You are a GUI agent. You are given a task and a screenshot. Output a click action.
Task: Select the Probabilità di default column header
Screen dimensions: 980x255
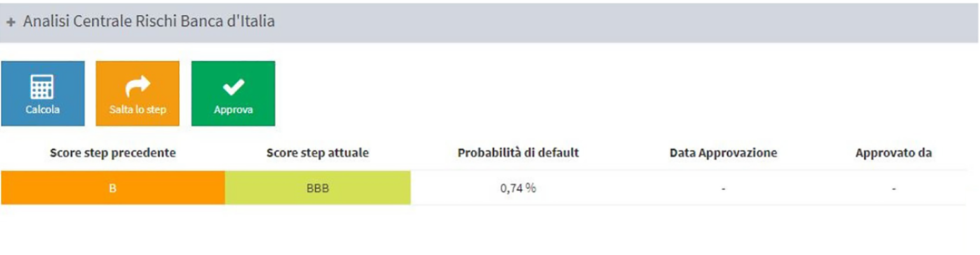pyautogui.click(x=518, y=153)
